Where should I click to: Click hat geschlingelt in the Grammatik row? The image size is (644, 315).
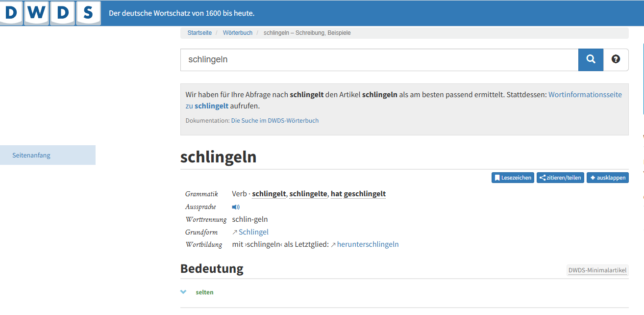tap(358, 194)
